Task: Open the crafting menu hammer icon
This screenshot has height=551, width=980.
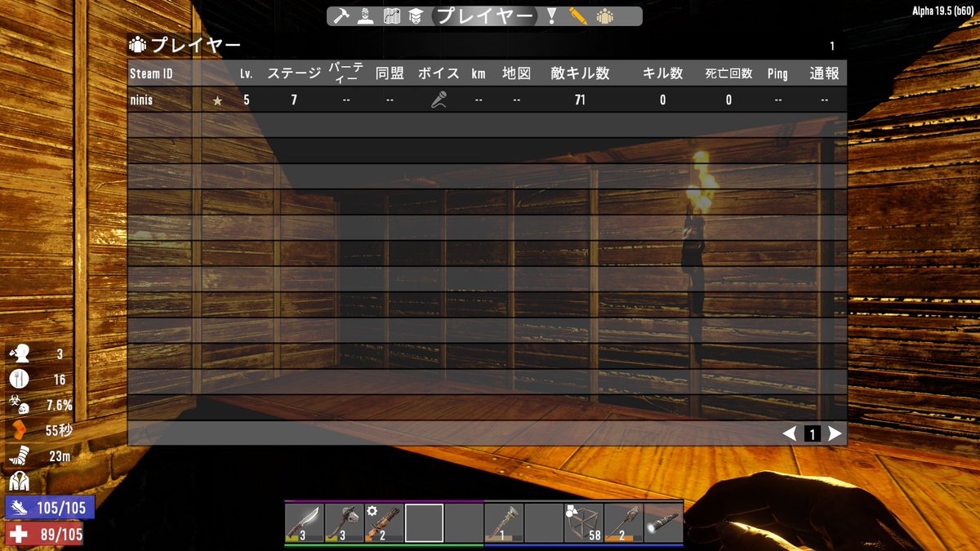Action: pos(342,16)
